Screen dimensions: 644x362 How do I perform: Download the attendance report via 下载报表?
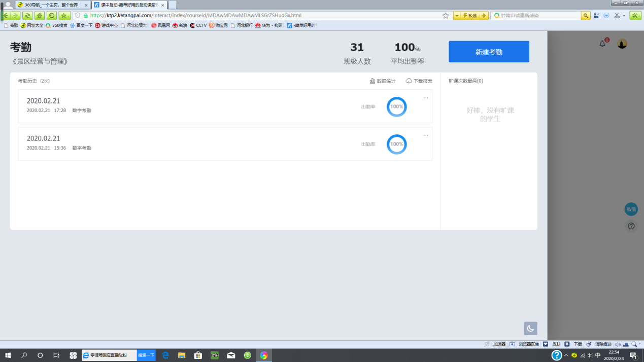(419, 81)
